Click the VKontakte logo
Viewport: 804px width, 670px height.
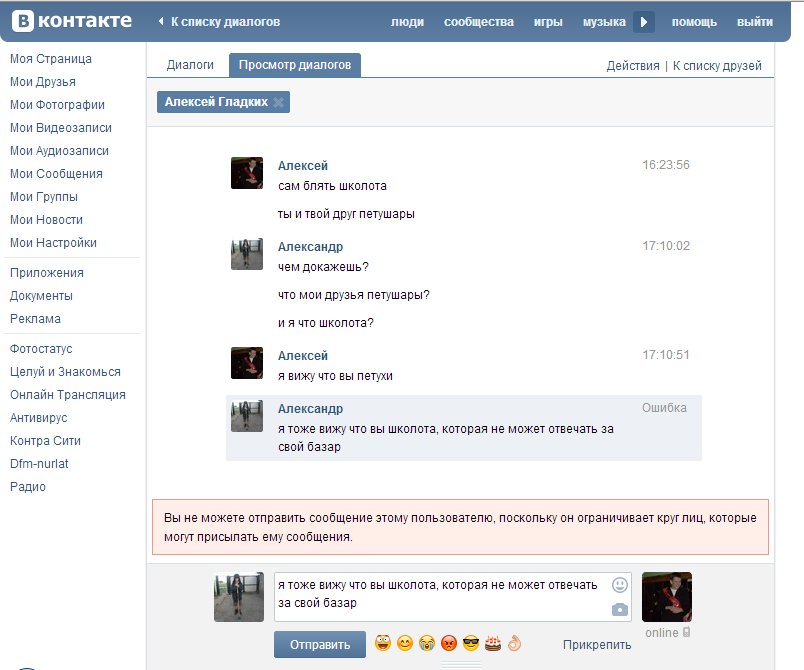click(72, 22)
